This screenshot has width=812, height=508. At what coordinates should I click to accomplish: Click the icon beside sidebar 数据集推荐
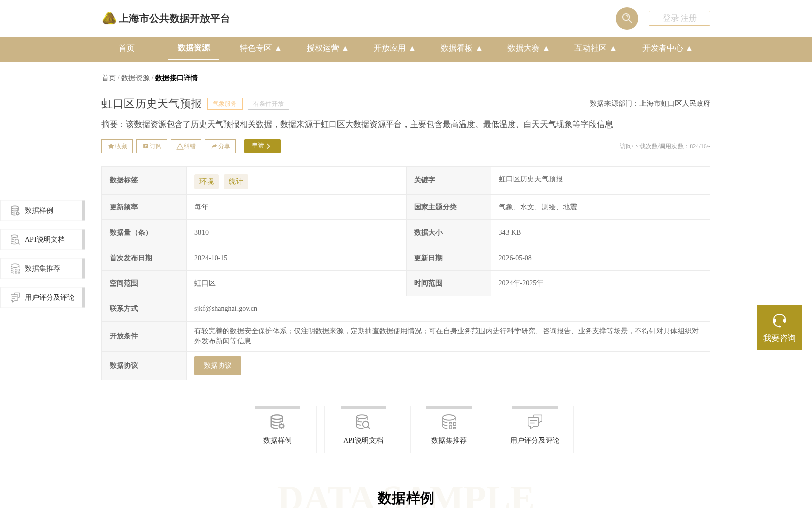point(15,268)
